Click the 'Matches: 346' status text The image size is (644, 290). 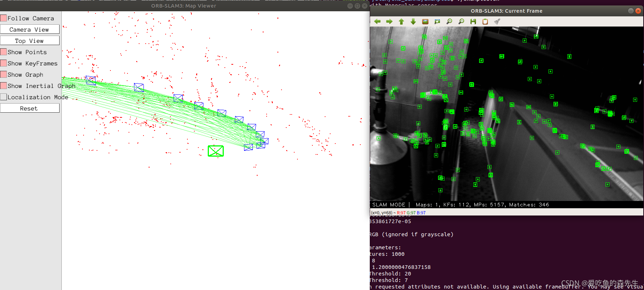tap(529, 205)
